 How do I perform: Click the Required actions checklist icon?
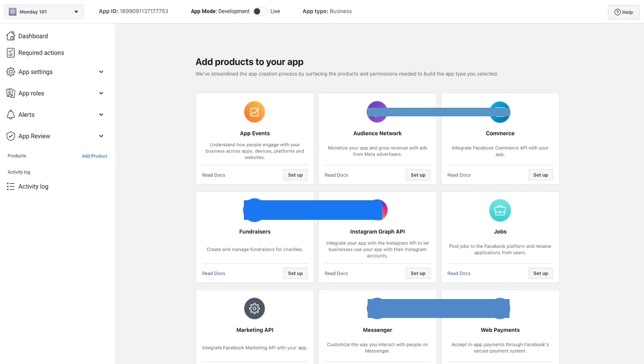[x=11, y=53]
